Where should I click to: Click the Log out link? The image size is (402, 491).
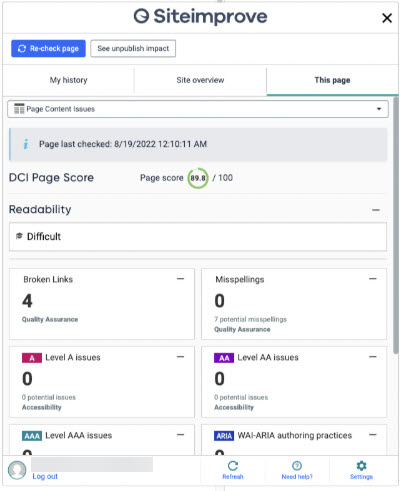[45, 476]
